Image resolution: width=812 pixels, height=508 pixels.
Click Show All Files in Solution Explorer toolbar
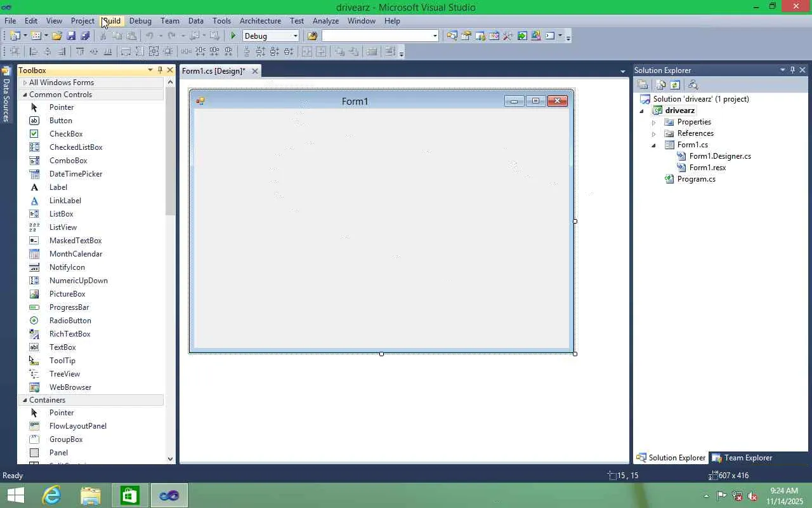tap(661, 84)
